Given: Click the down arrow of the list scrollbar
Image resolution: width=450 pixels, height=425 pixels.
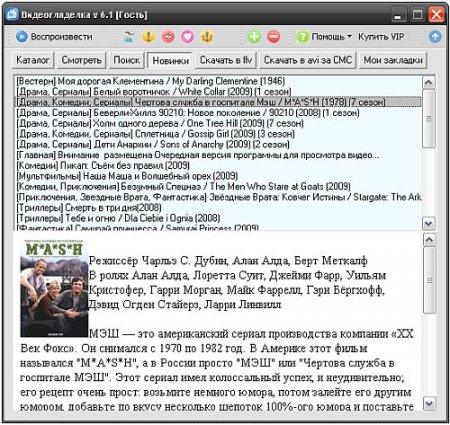Looking at the screenshot, I should click(429, 223).
